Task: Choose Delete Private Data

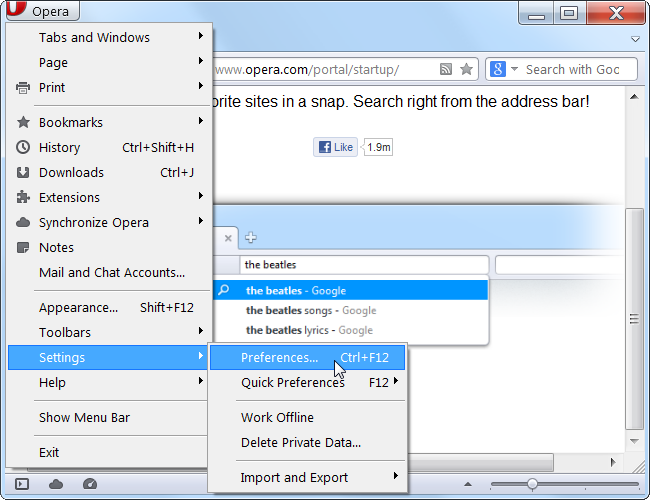Action: (x=307, y=442)
